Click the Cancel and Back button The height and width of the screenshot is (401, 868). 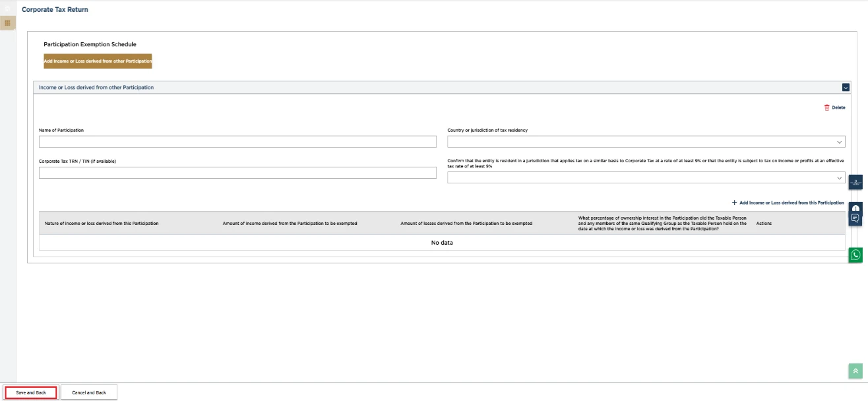click(89, 392)
